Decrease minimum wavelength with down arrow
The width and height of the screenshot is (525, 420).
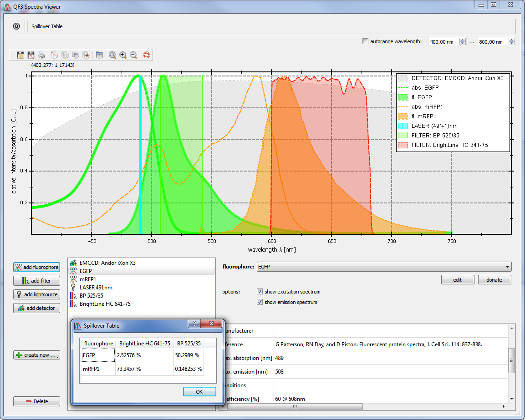pos(462,44)
